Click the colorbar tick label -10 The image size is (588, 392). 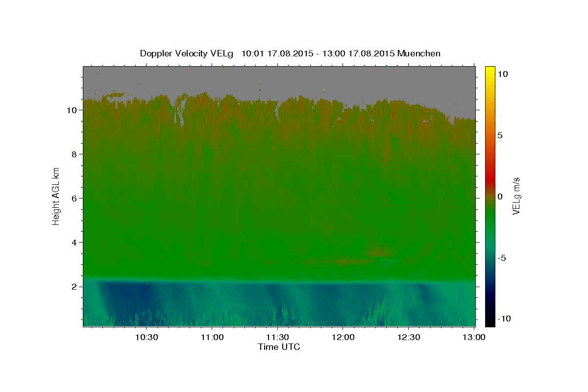pos(504,319)
